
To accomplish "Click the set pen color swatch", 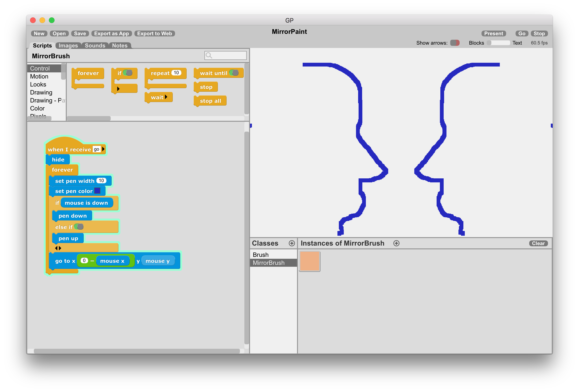I will (97, 191).
